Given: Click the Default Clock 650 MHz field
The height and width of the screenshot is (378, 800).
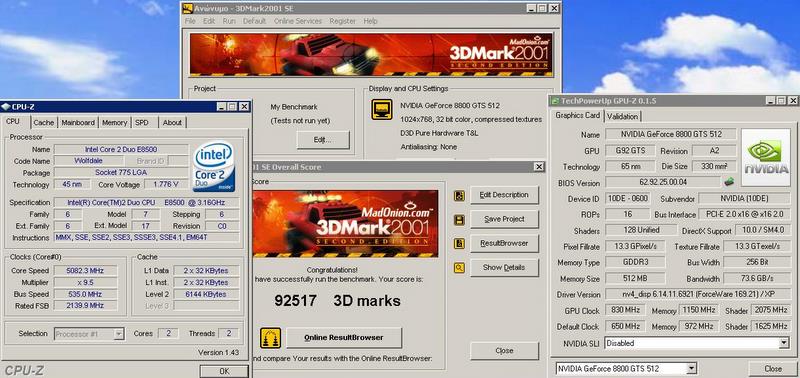Looking at the screenshot, I should (625, 326).
